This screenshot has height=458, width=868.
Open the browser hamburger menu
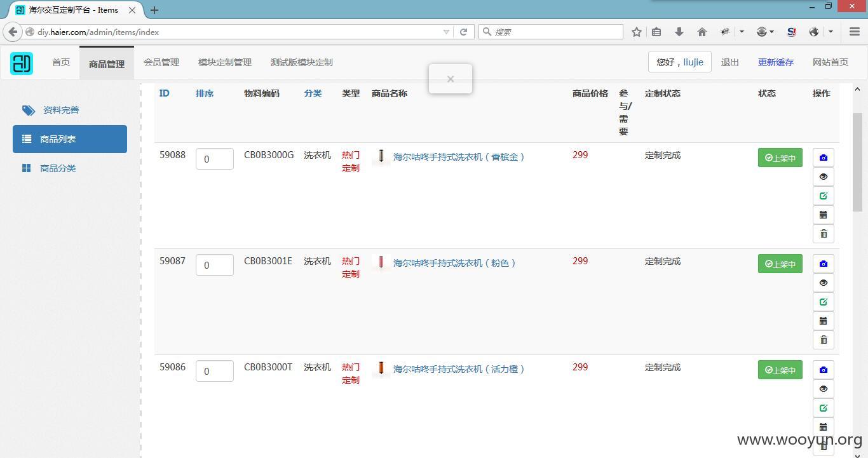pos(855,32)
